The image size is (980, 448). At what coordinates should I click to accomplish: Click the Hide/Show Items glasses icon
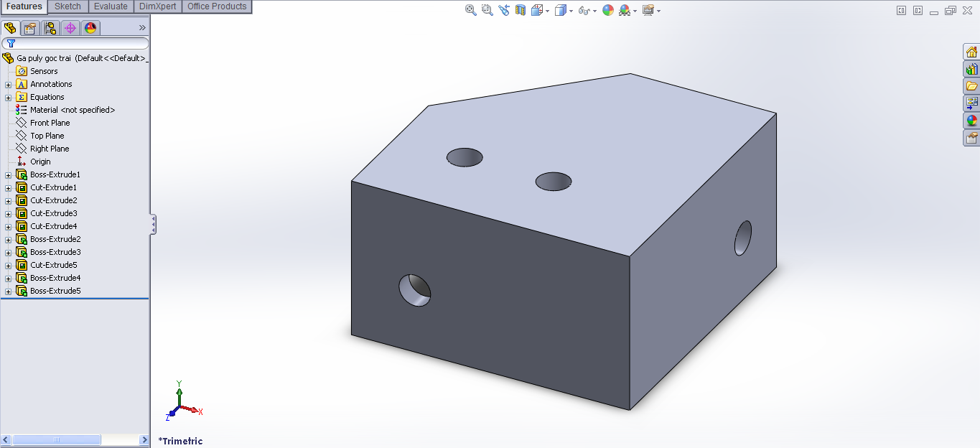[x=584, y=10]
